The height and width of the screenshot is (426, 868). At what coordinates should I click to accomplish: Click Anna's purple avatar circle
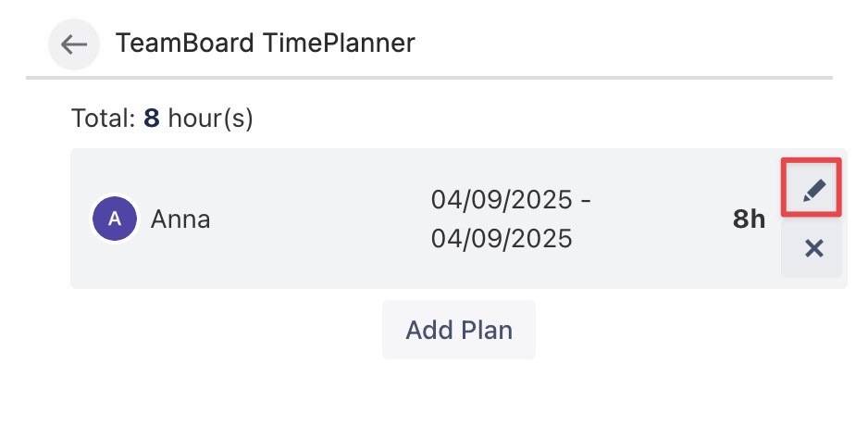(115, 219)
